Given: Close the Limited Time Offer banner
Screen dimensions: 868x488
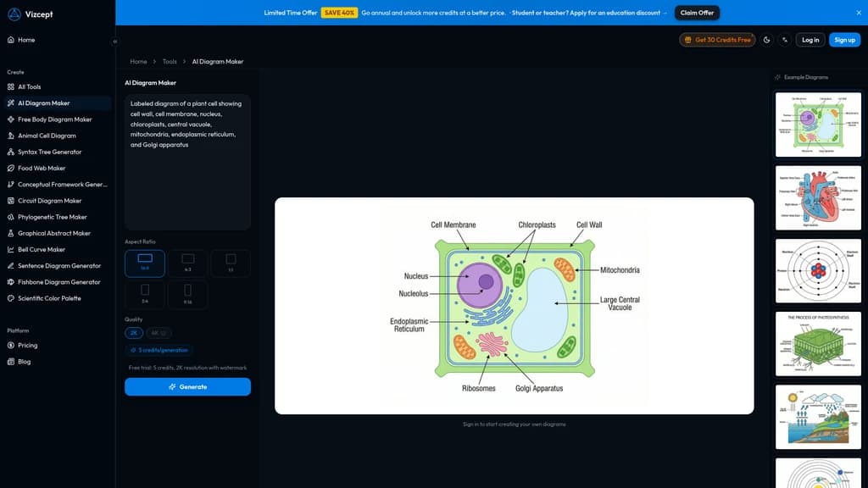Looking at the screenshot, I should [859, 13].
